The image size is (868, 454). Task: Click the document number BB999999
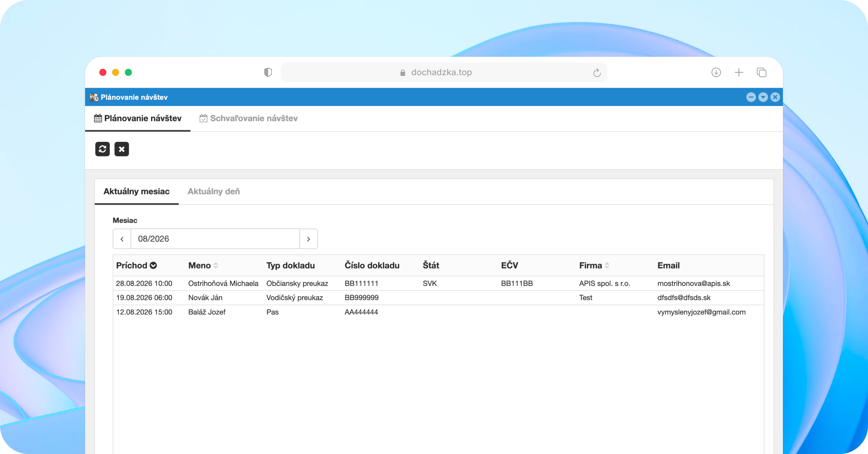click(x=362, y=298)
